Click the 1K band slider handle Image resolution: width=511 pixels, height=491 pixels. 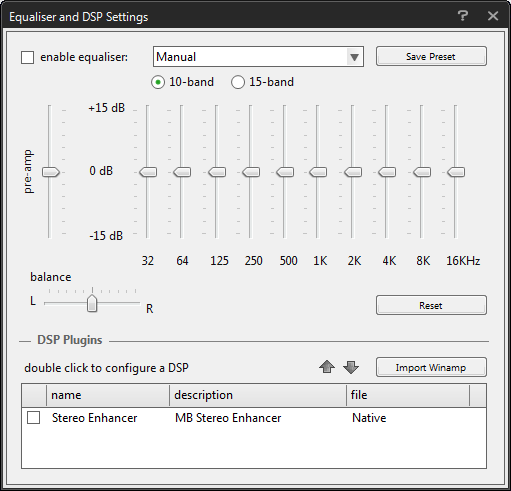point(318,172)
